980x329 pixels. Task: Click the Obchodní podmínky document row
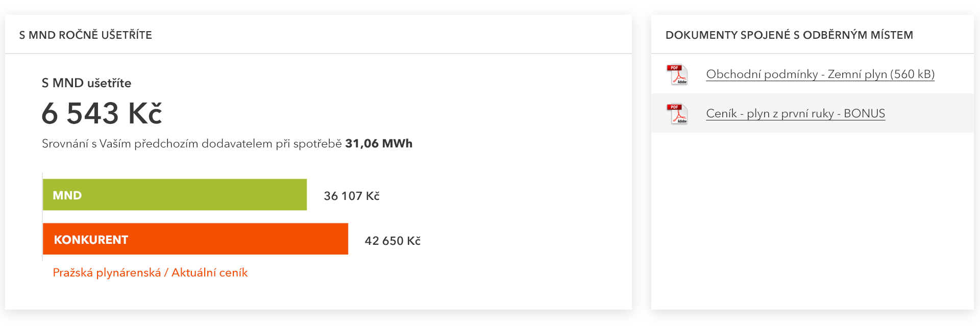tap(813, 74)
